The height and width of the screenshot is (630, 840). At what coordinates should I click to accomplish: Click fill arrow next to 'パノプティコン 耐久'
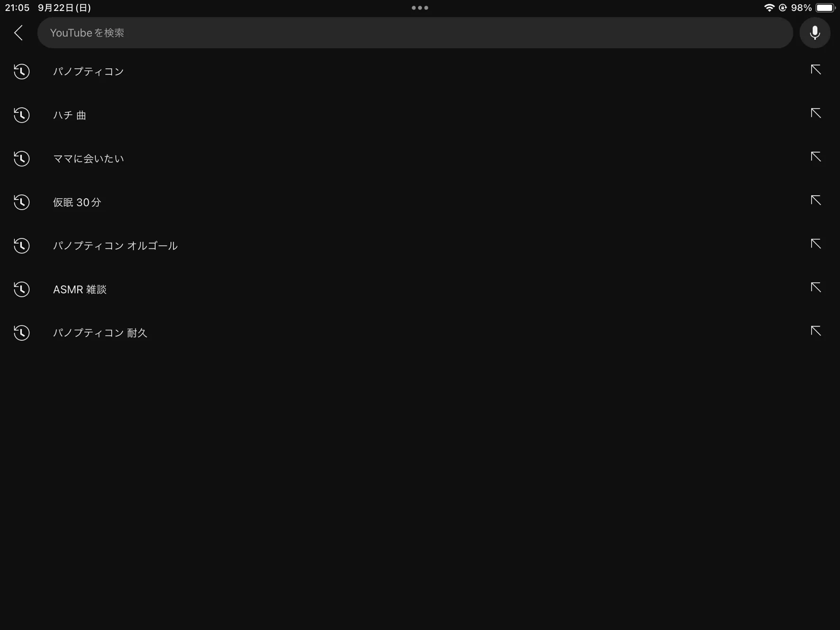tap(815, 331)
